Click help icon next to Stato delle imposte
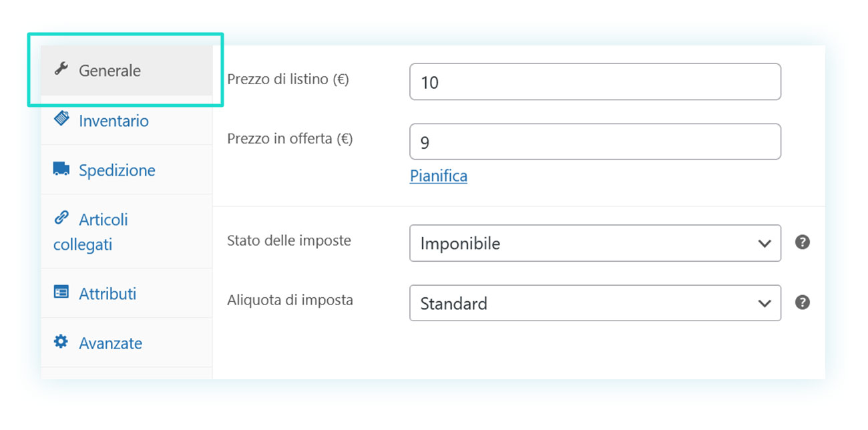 coord(803,242)
